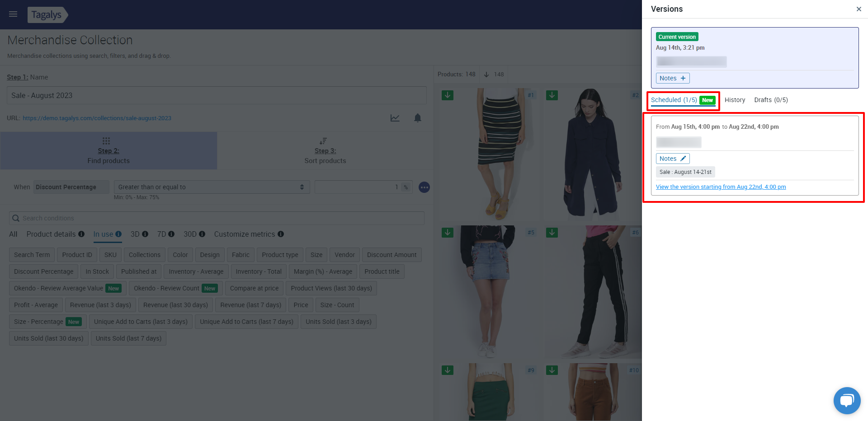Open the hamburger menu icon

tap(13, 14)
